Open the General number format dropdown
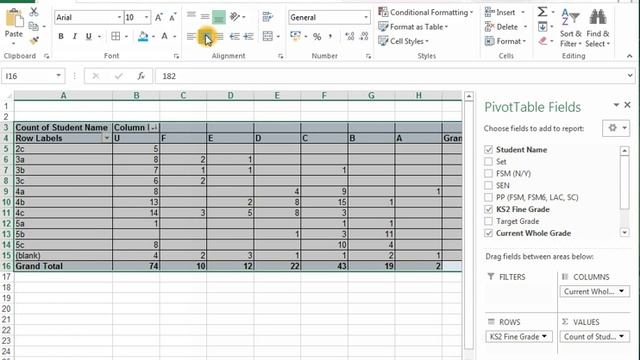Screen dimensions: 640x360 (x=366, y=17)
